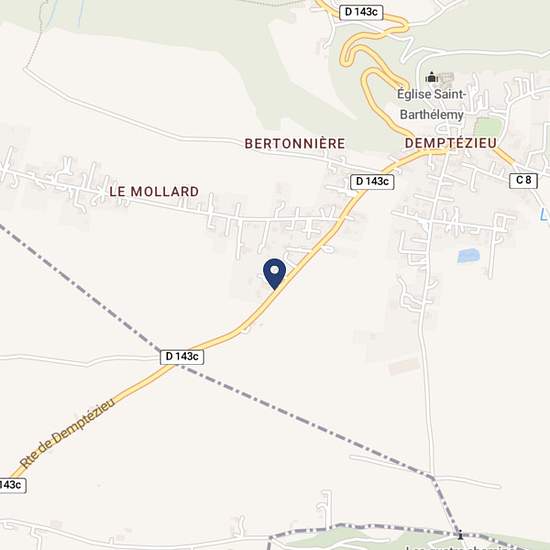Screen dimensions: 550x550
Task: Click the dark blue location pin marker
Action: (274, 274)
